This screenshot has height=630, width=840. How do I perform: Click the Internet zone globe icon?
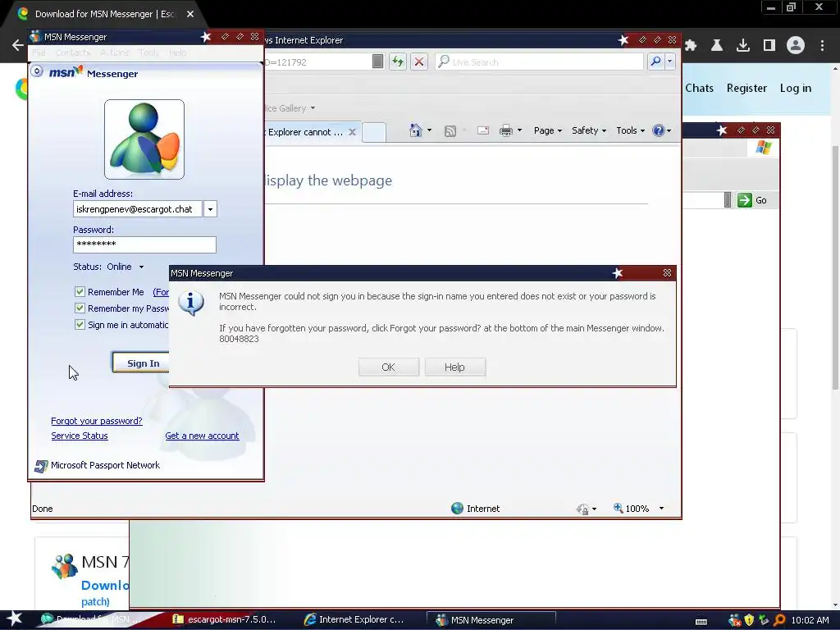457,509
